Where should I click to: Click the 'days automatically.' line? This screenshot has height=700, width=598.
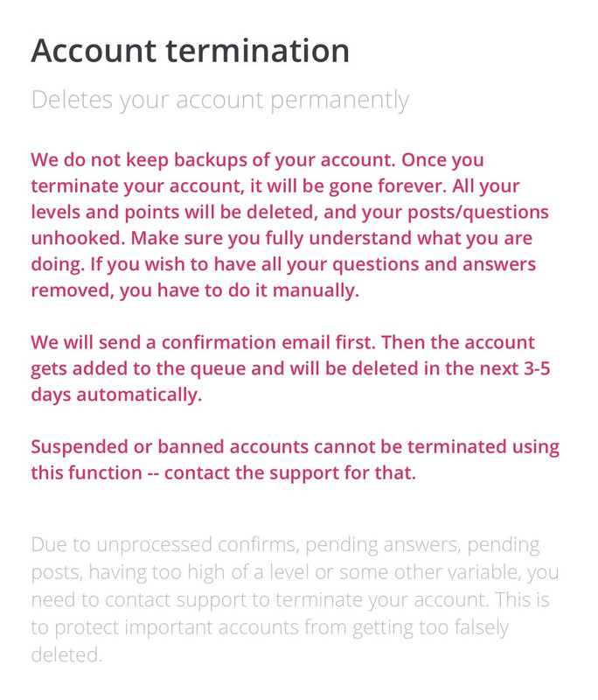point(116,395)
